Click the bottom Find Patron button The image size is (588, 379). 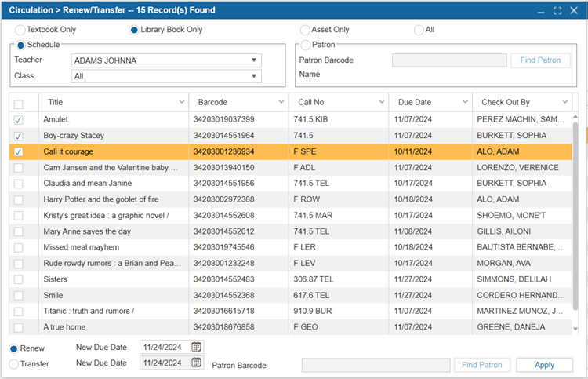[x=482, y=365]
